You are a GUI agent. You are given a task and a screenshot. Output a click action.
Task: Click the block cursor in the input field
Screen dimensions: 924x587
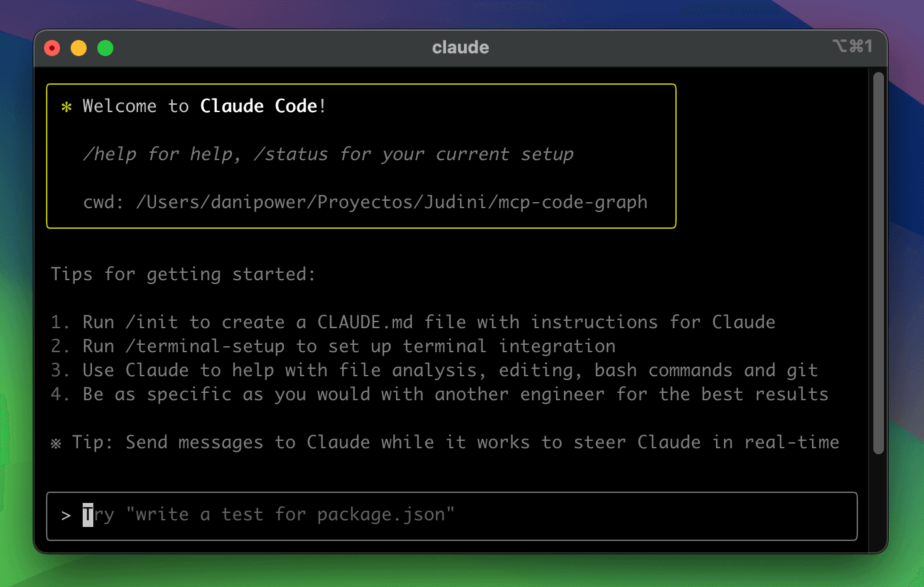click(x=86, y=514)
